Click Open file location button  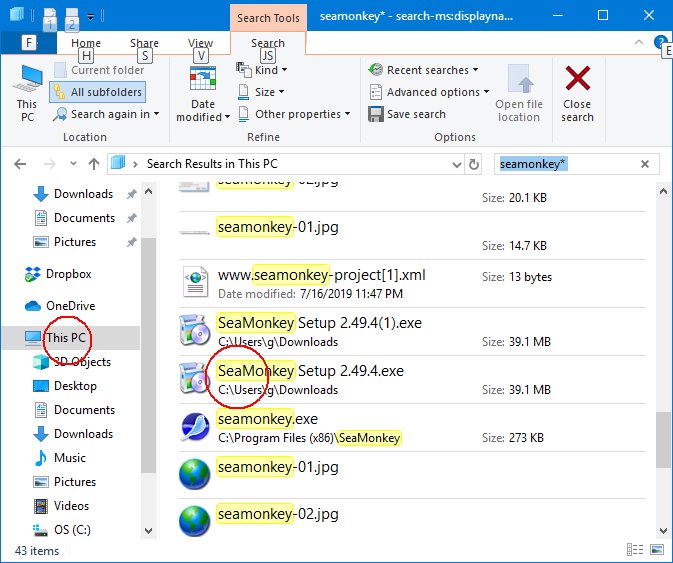tap(518, 93)
